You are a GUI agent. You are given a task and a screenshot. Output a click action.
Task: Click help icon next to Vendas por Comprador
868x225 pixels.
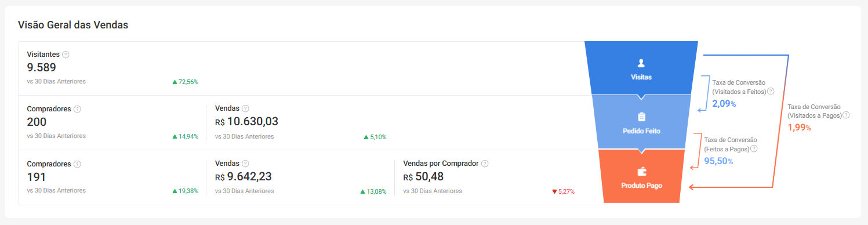point(485,164)
